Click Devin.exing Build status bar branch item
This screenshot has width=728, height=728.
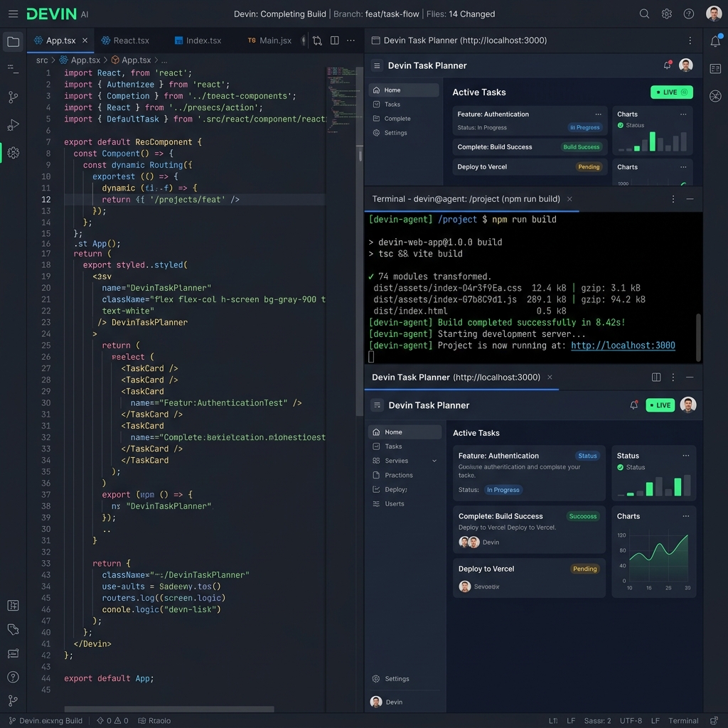pos(45,721)
